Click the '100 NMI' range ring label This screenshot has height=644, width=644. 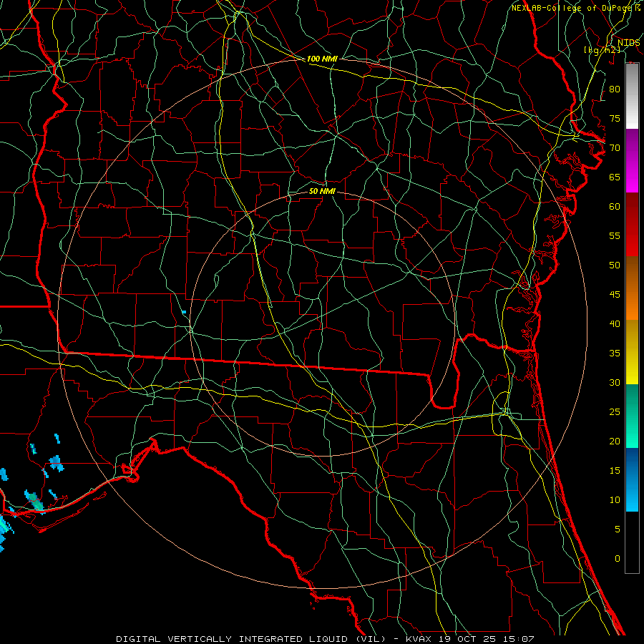pos(322,59)
